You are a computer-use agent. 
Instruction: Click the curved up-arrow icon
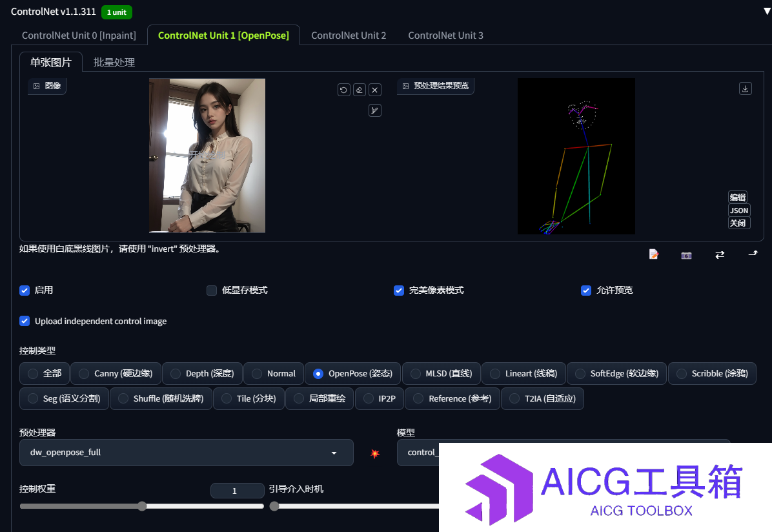(x=753, y=254)
